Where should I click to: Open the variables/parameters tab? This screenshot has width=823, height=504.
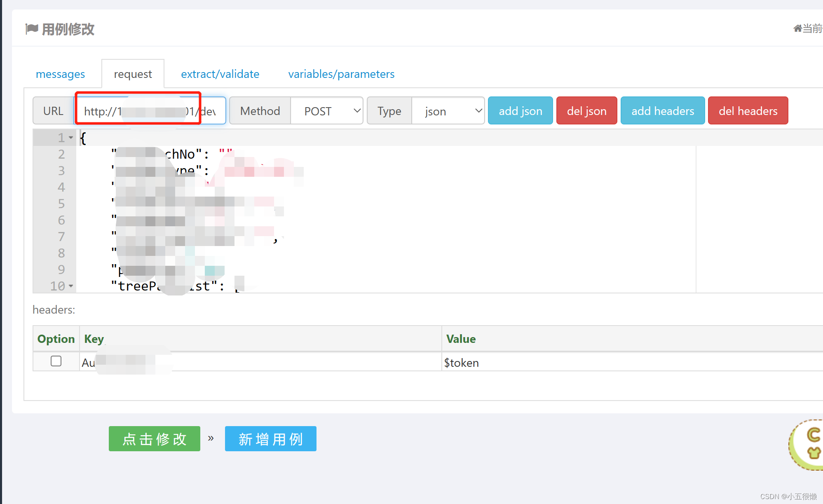tap(341, 74)
